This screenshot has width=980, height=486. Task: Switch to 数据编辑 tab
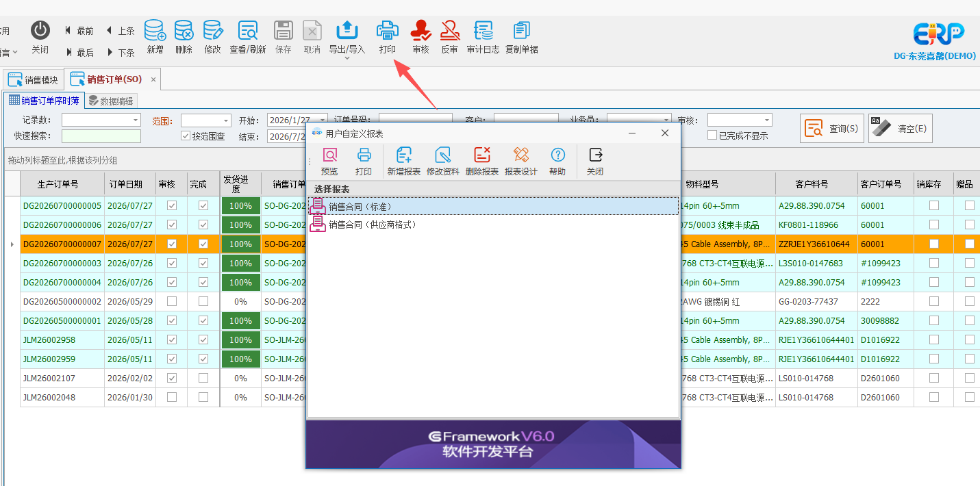(x=111, y=101)
